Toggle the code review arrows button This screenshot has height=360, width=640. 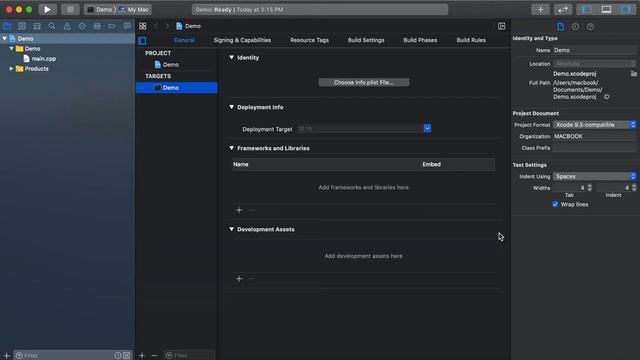point(562,9)
